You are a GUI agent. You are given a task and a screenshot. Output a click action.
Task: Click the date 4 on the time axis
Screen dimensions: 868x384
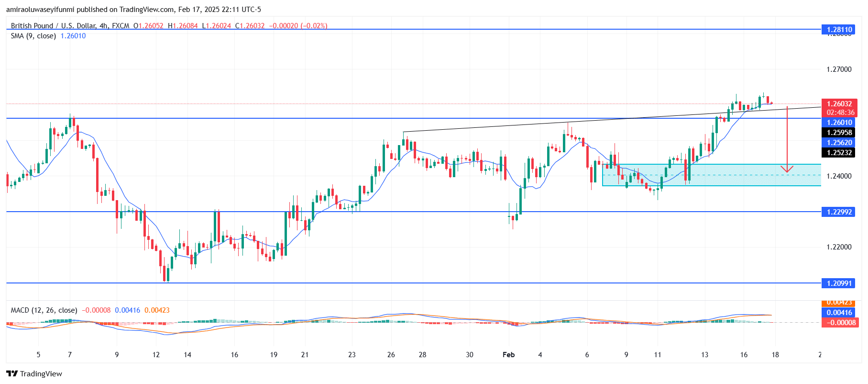(x=540, y=355)
